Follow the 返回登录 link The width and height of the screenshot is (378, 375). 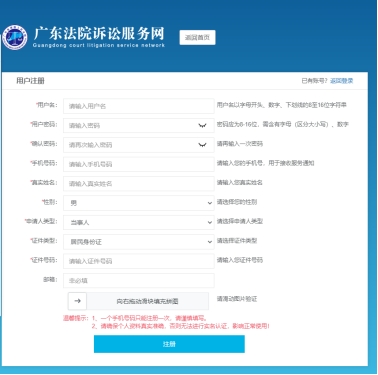point(341,81)
